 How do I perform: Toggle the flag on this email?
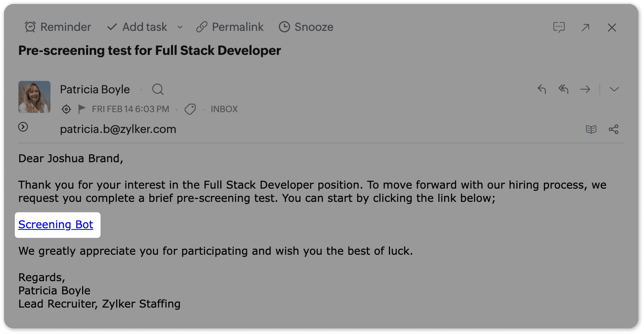coord(82,109)
